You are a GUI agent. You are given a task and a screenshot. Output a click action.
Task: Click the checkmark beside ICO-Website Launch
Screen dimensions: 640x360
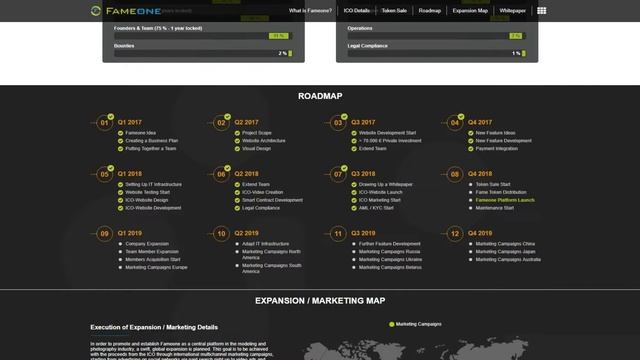click(354, 192)
